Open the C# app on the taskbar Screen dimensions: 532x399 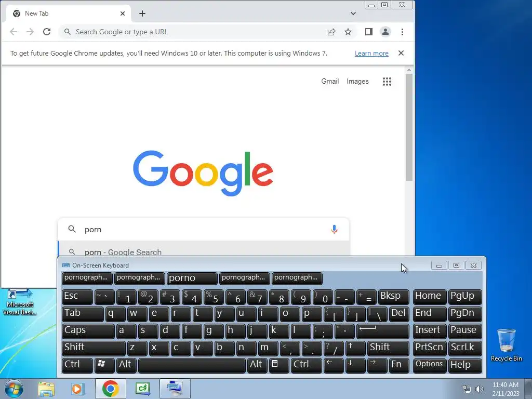pos(143,389)
